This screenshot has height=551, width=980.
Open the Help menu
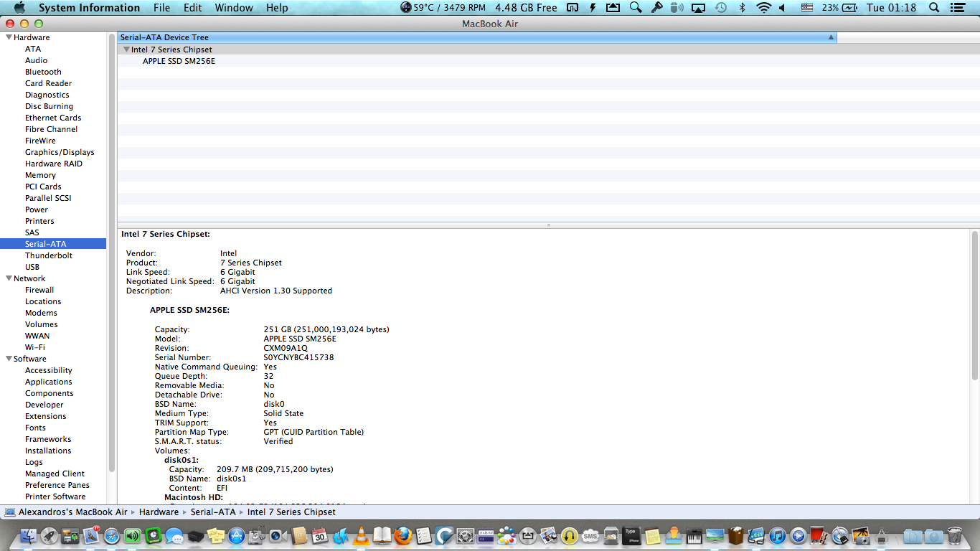click(x=277, y=8)
